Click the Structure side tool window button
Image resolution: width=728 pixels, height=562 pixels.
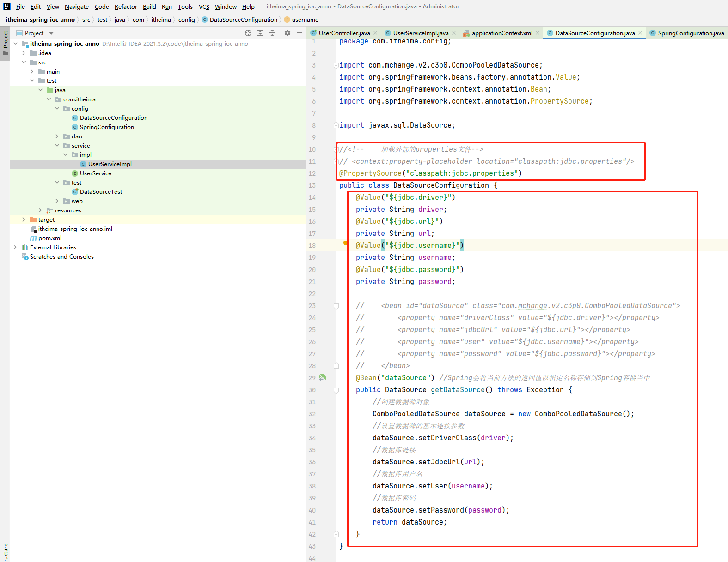(5, 552)
